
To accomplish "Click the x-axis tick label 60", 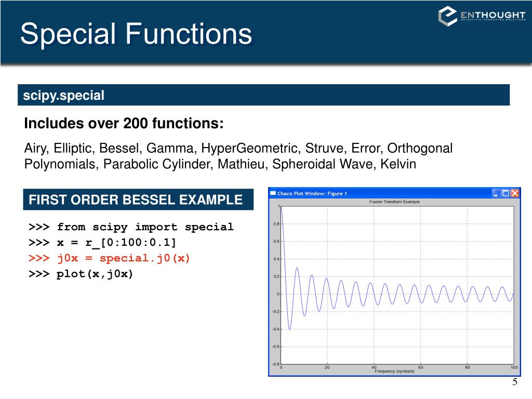I will [421, 367].
